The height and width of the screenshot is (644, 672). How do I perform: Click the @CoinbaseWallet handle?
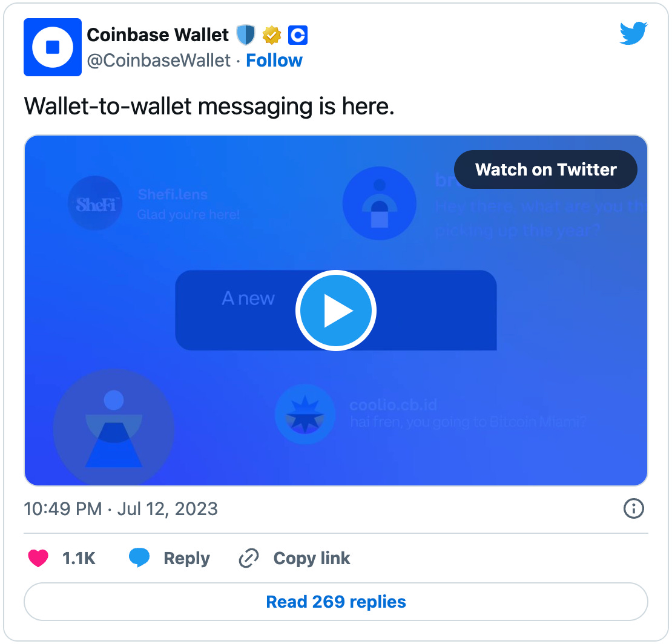point(159,61)
